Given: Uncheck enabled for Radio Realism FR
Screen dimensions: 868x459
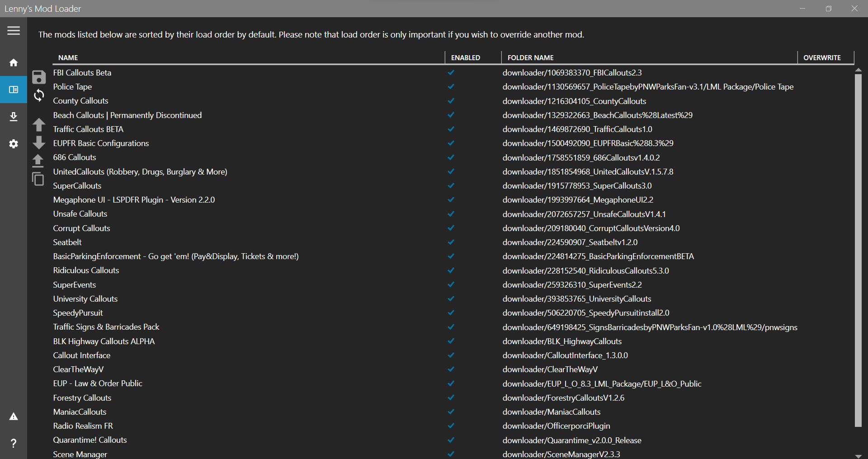Looking at the screenshot, I should (451, 426).
